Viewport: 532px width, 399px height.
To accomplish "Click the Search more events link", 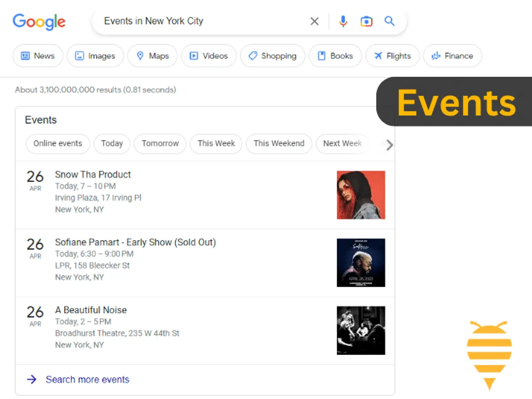I will tap(87, 379).
